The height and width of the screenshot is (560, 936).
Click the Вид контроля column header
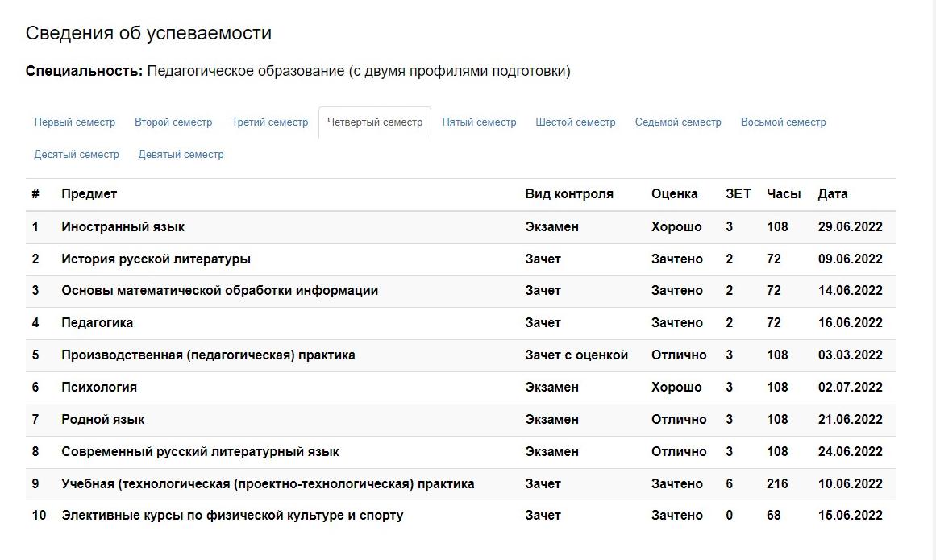click(x=569, y=194)
